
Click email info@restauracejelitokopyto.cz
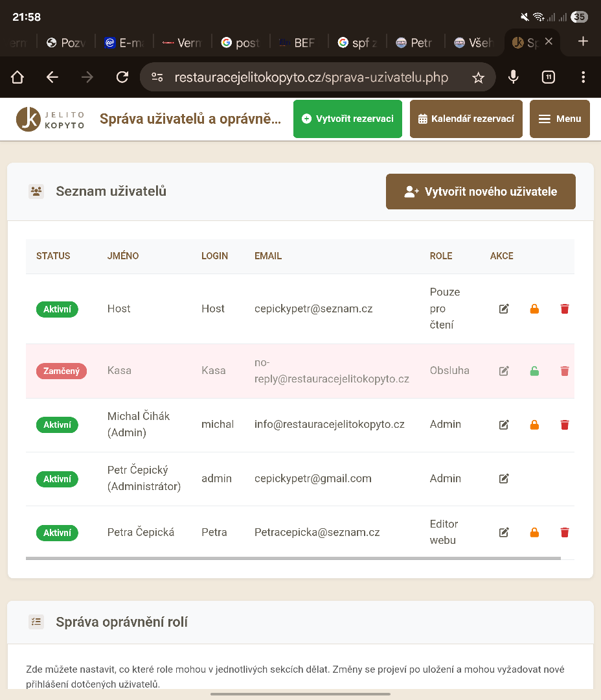pyautogui.click(x=329, y=424)
